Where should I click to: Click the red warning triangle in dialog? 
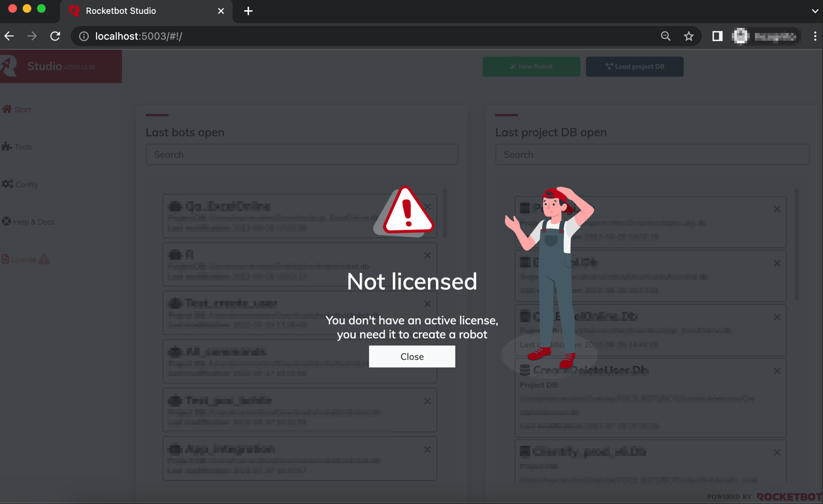(x=407, y=211)
